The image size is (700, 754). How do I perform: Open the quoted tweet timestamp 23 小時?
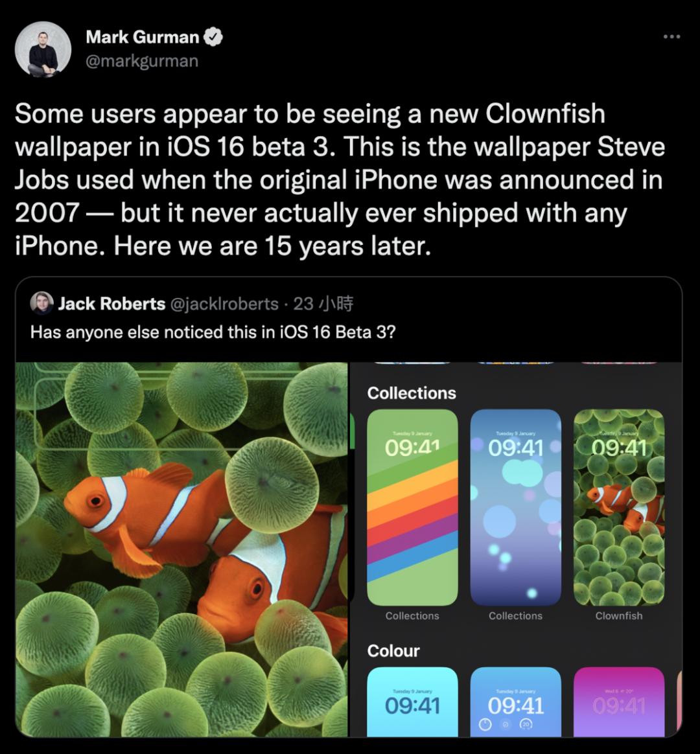[x=323, y=304]
